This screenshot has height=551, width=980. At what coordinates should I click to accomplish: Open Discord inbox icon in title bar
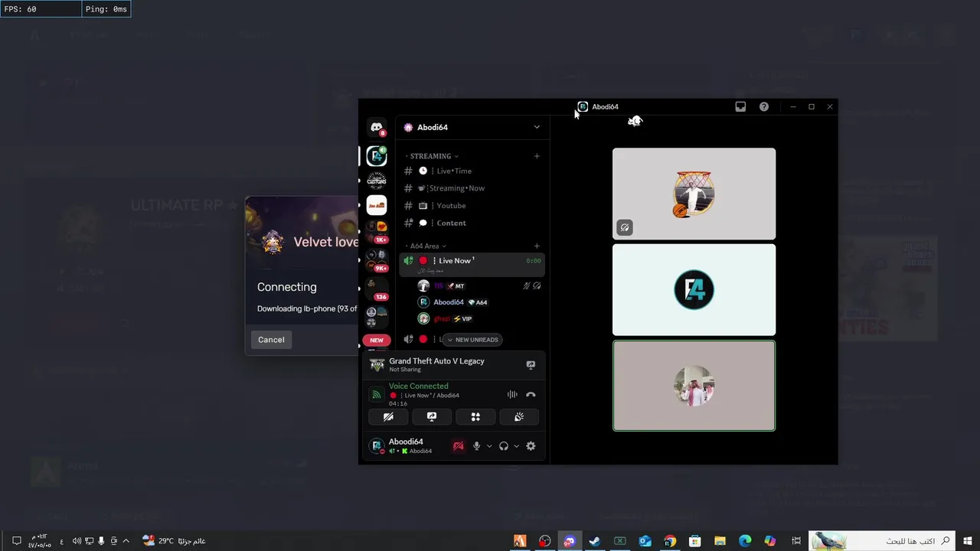point(740,107)
